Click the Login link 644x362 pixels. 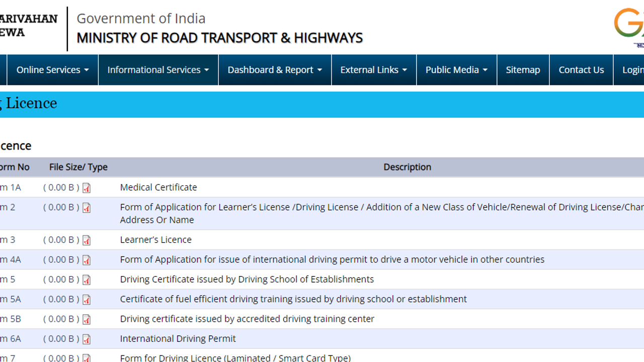pos(634,70)
